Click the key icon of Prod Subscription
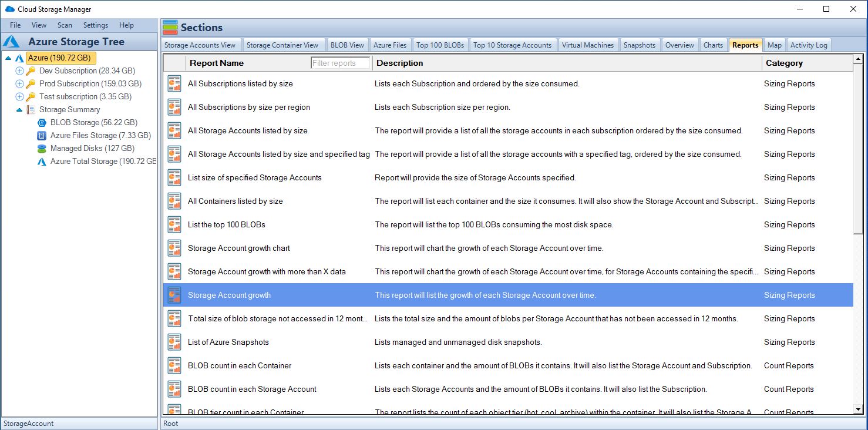This screenshot has width=868, height=430. [x=31, y=83]
